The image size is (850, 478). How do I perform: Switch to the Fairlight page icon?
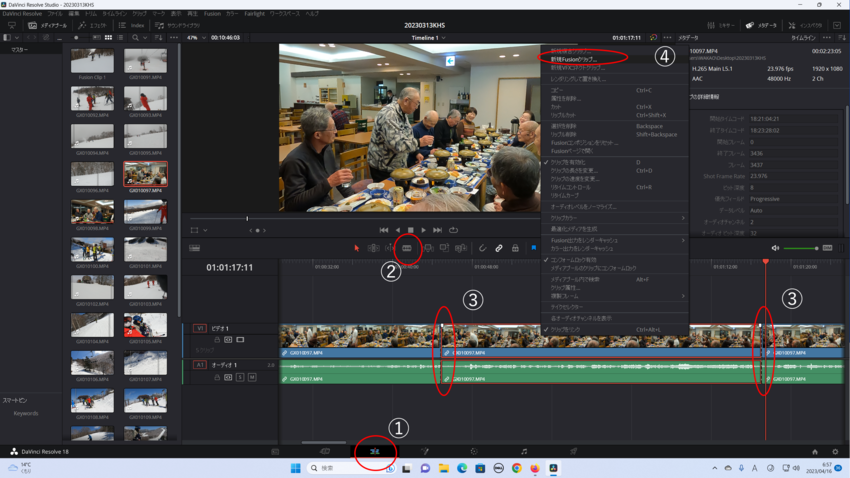point(524,451)
